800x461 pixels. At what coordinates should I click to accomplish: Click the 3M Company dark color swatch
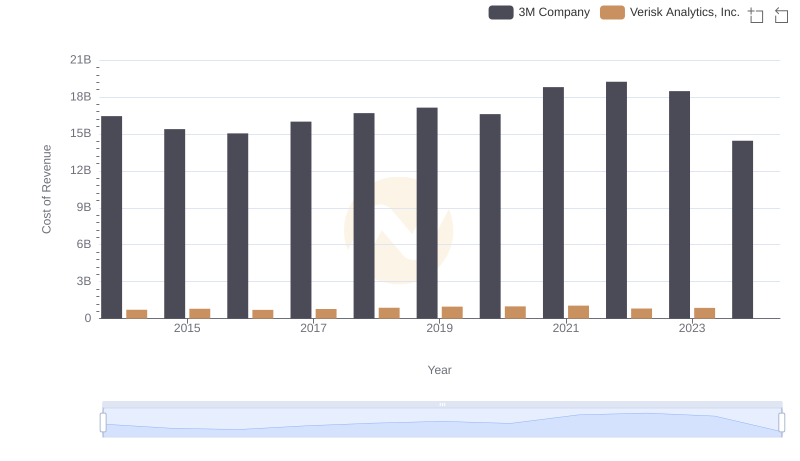click(x=501, y=12)
